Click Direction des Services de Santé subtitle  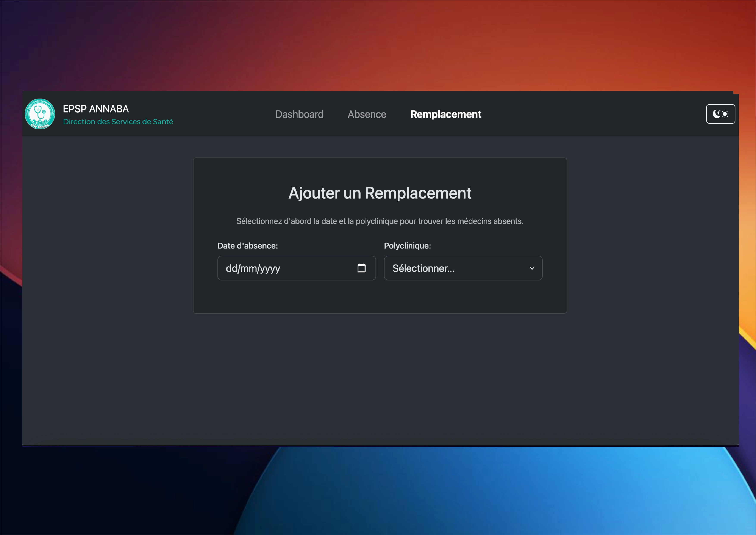(118, 122)
